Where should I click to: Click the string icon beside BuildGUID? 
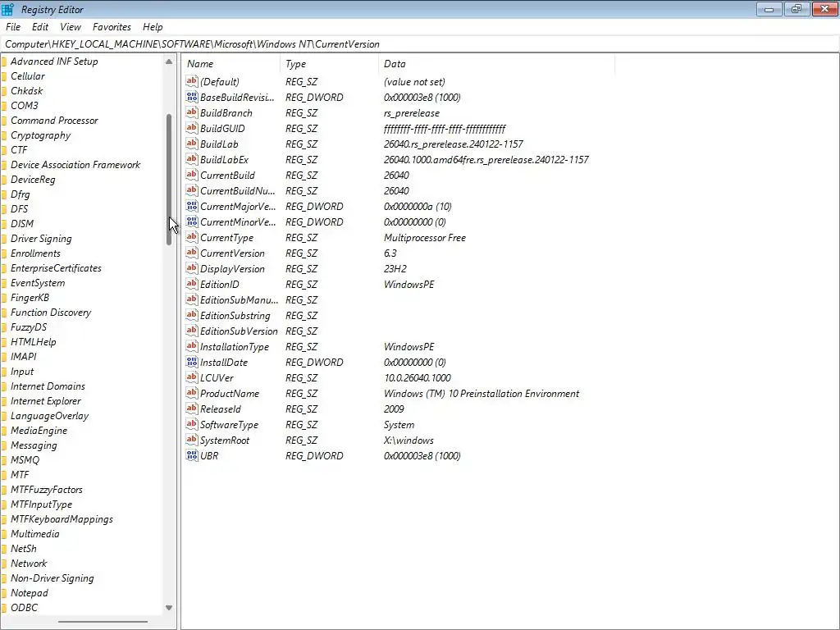coord(192,128)
